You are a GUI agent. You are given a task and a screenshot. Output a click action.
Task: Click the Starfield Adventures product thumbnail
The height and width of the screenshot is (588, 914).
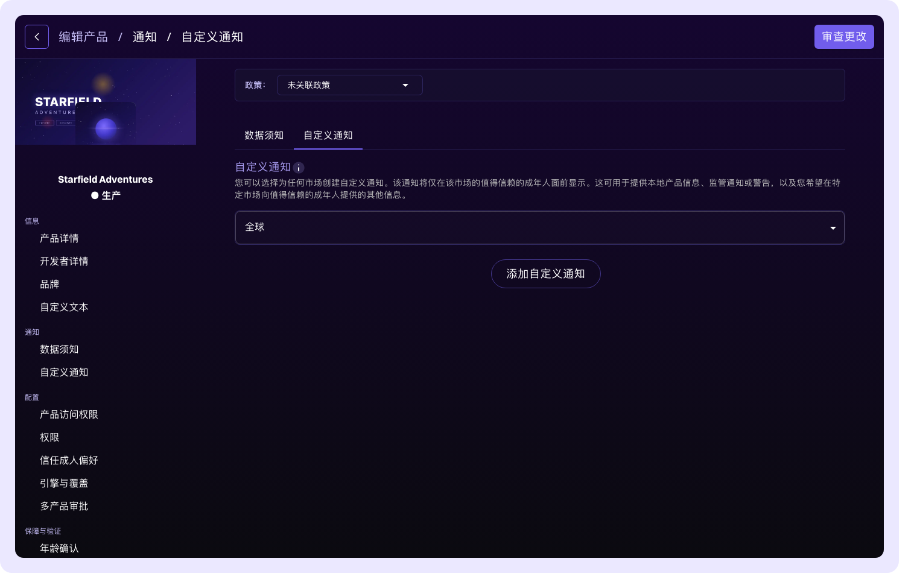click(106, 102)
